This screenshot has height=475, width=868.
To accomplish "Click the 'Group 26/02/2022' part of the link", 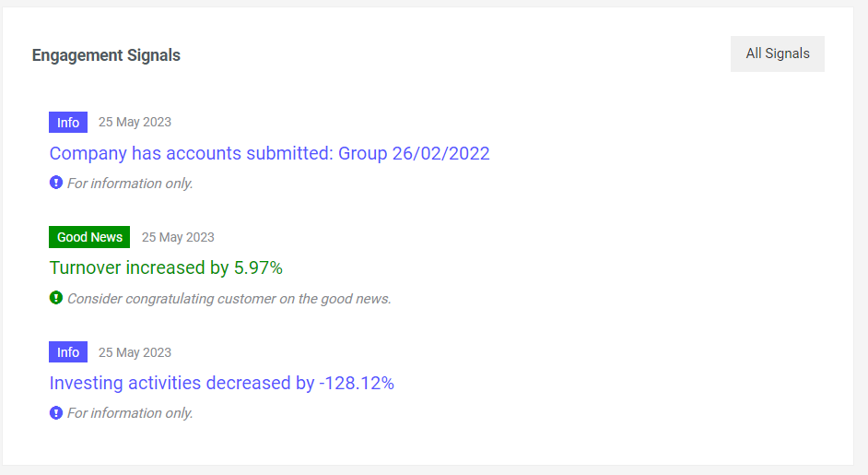I will [414, 153].
